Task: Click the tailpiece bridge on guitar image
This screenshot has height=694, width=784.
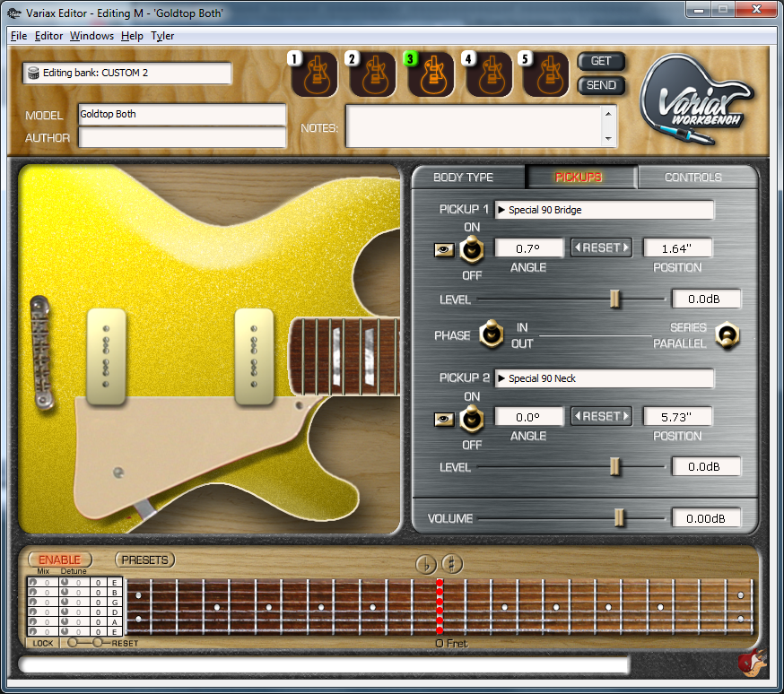Action: pos(41,352)
